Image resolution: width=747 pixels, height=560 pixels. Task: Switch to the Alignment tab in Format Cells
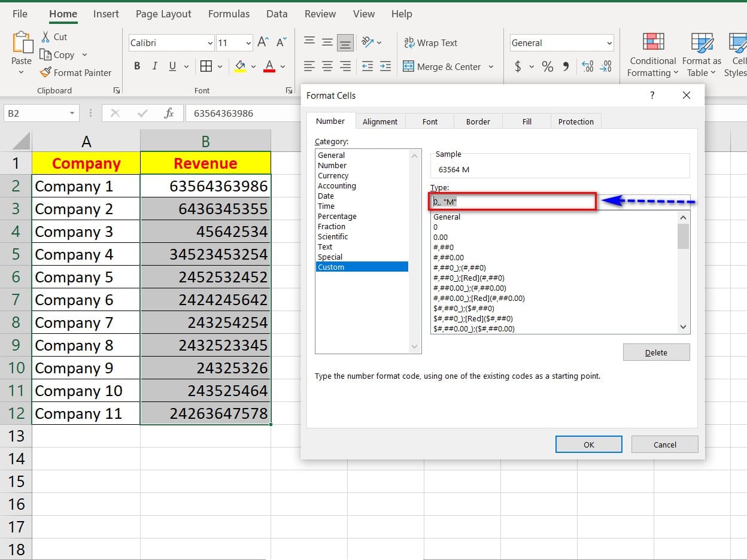379,121
